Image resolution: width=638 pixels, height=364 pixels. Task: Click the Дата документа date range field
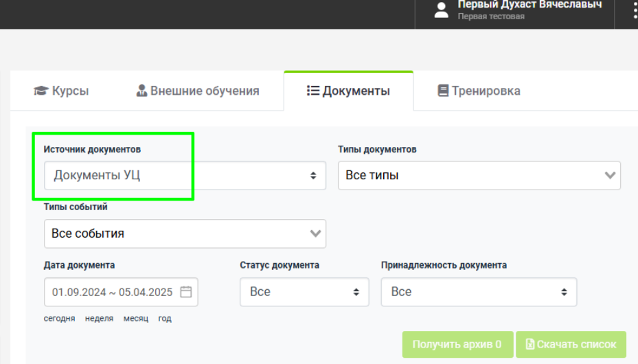click(x=121, y=292)
